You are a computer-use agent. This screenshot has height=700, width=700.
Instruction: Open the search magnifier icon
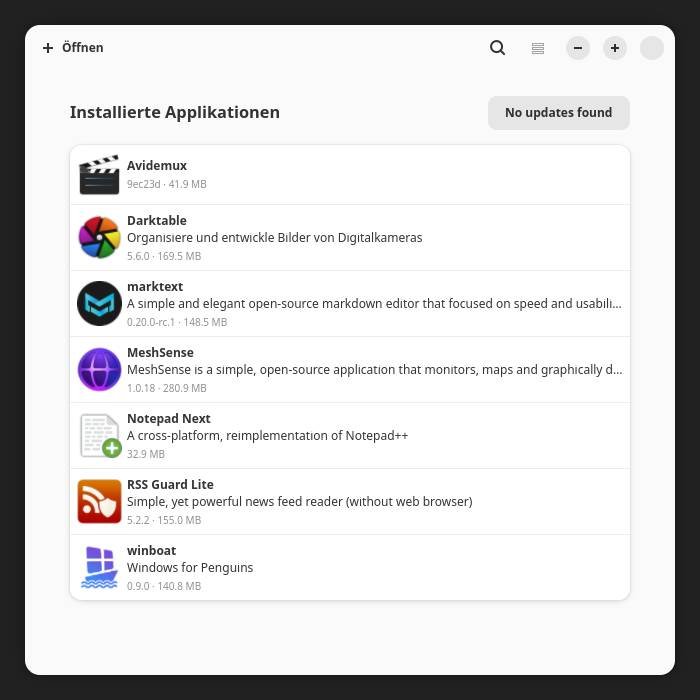click(x=497, y=48)
